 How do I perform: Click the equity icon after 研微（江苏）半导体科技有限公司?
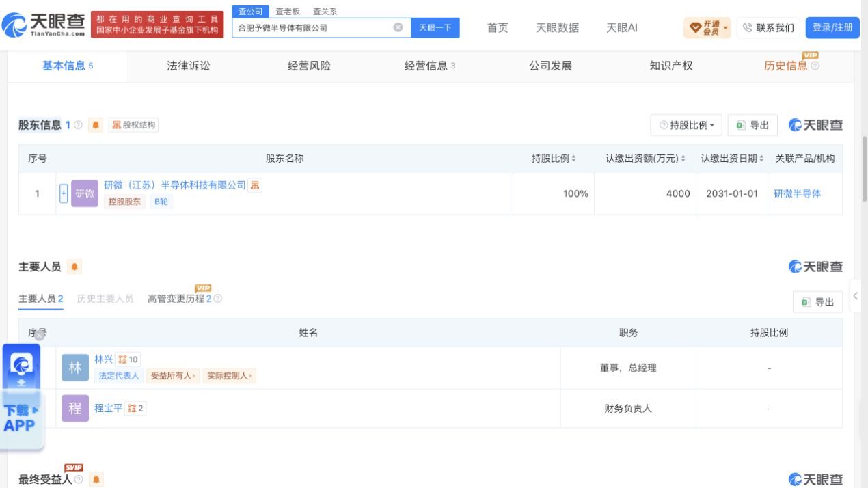(254, 185)
